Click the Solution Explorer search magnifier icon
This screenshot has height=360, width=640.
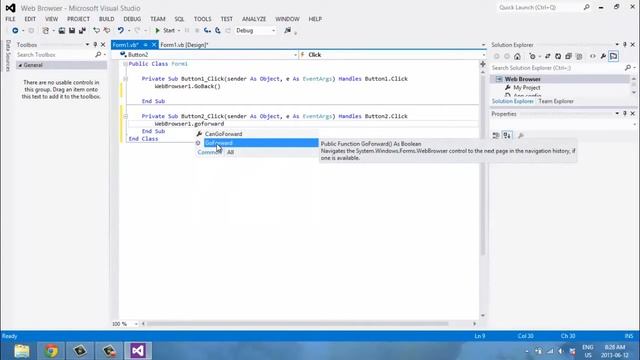pos(628,68)
